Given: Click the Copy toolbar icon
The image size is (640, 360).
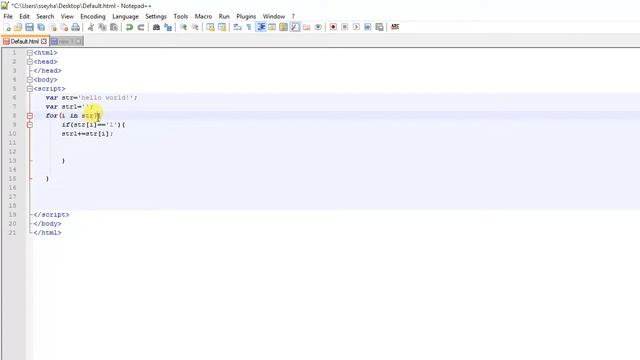Looking at the screenshot, I should click(x=102, y=27).
